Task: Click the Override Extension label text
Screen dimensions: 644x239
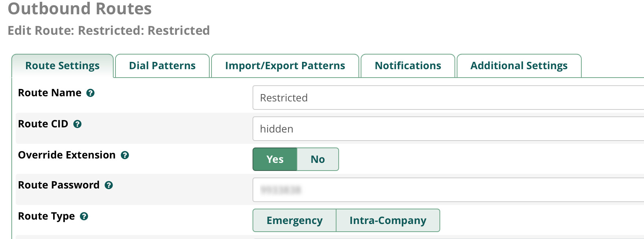Action: point(67,155)
